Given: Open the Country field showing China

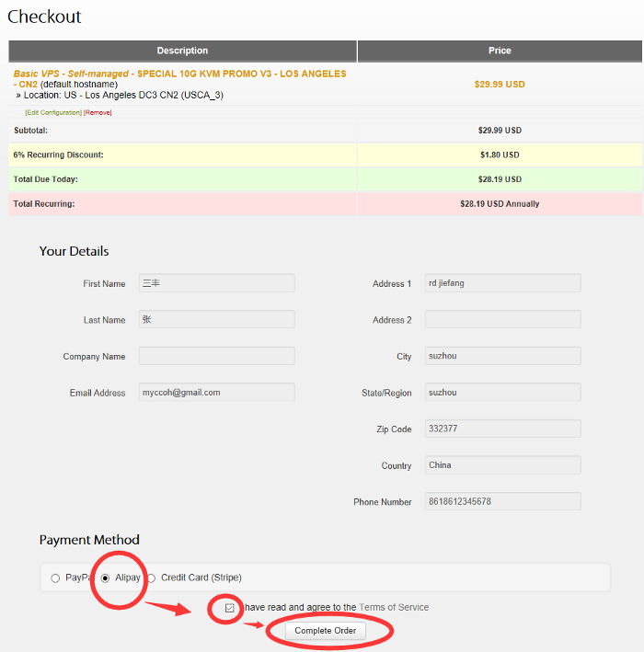Looking at the screenshot, I should click(x=502, y=465).
